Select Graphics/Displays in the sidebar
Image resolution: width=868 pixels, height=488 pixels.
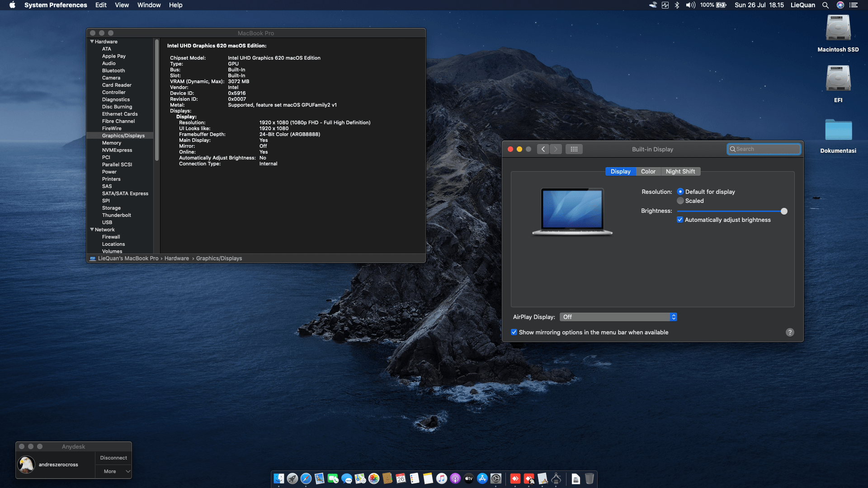[x=120, y=136]
